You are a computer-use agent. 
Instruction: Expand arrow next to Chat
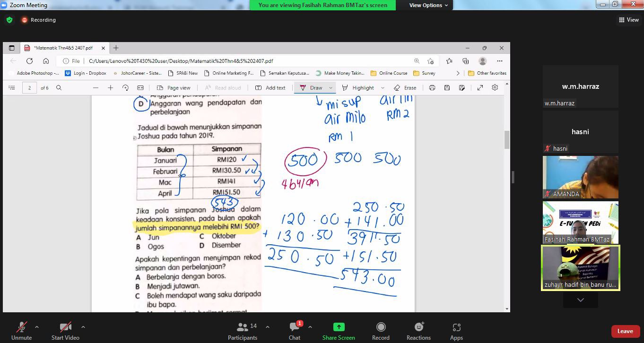click(x=310, y=326)
